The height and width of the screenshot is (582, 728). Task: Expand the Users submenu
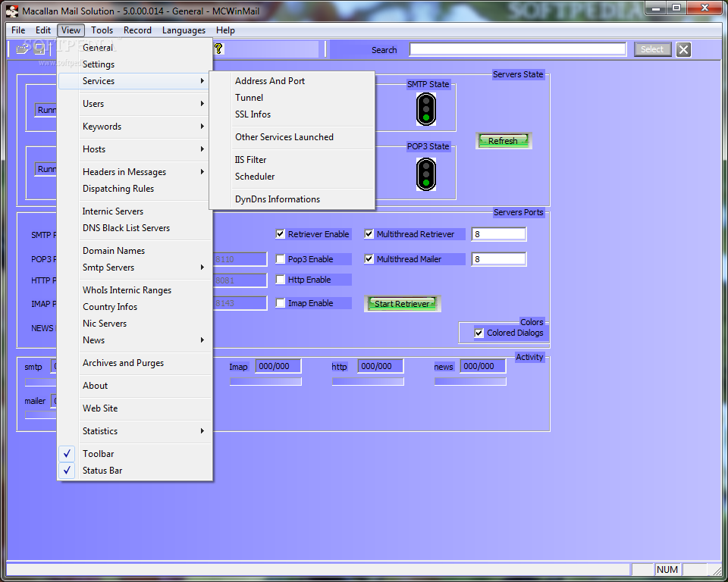[135, 104]
